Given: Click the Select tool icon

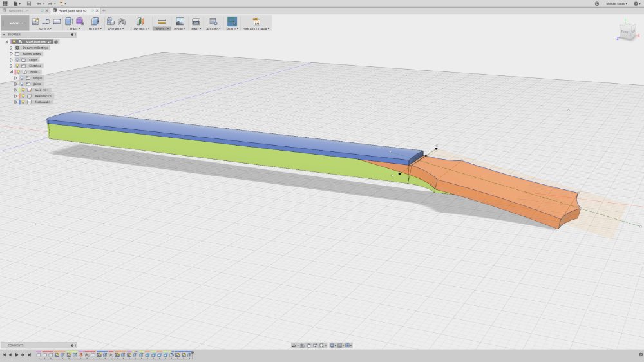Looking at the screenshot, I should (x=232, y=21).
